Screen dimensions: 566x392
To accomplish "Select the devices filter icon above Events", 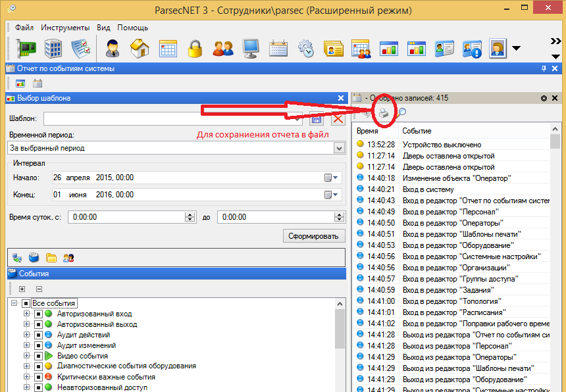I will 17,258.
